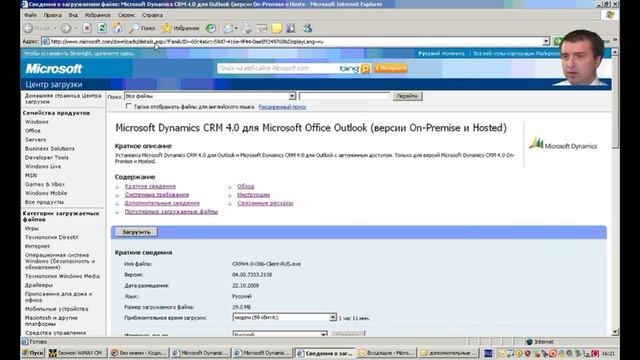Click Домашняя страница Центра загрузки link
Screen dimensions: 640x360
63,98
